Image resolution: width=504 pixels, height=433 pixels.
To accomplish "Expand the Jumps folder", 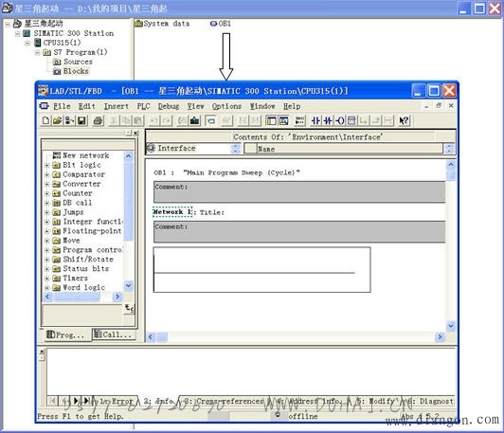I will pyautogui.click(x=47, y=212).
